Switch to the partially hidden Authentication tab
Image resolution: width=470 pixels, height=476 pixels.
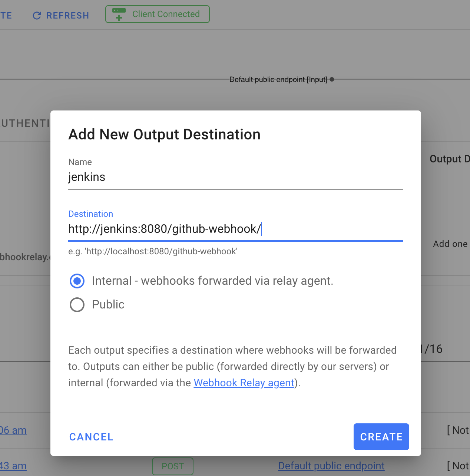point(24,123)
